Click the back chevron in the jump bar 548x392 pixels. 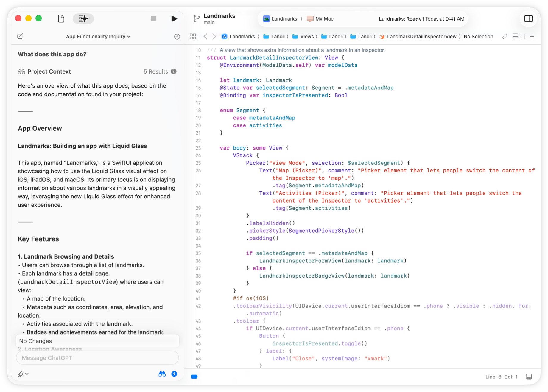click(205, 36)
